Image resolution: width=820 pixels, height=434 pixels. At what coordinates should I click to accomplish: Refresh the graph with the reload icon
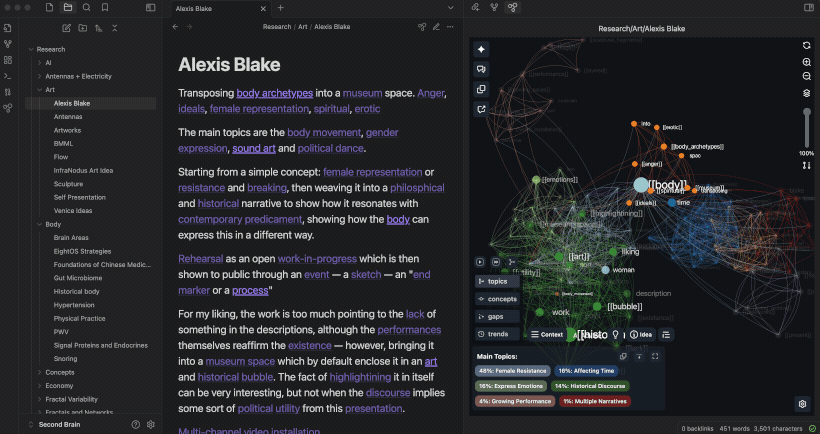pyautogui.click(x=806, y=45)
